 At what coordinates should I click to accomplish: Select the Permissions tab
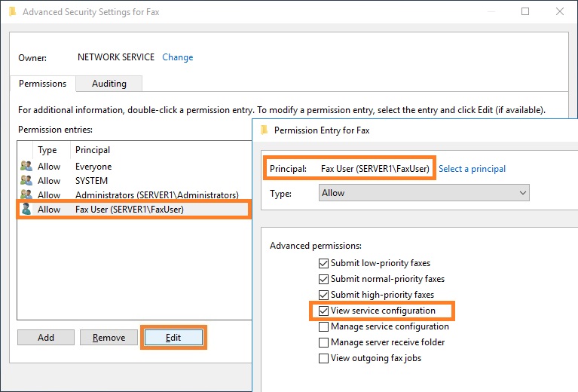(x=43, y=84)
